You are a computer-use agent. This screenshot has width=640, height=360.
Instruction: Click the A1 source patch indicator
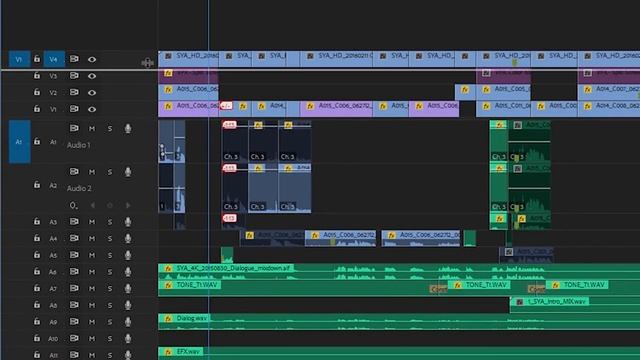pos(19,142)
